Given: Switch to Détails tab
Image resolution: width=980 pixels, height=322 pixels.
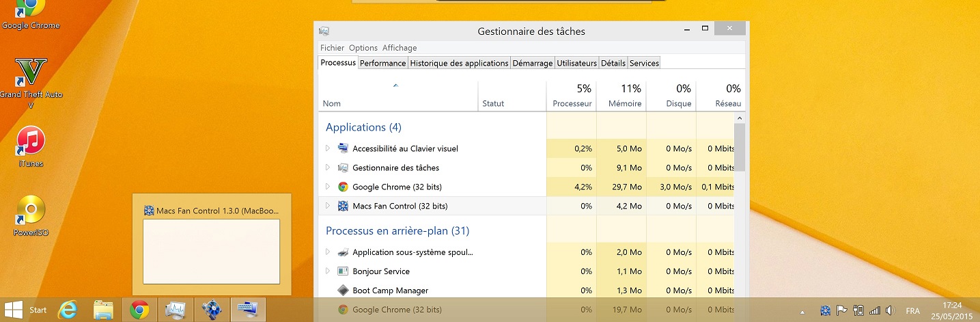Looking at the screenshot, I should (x=613, y=63).
